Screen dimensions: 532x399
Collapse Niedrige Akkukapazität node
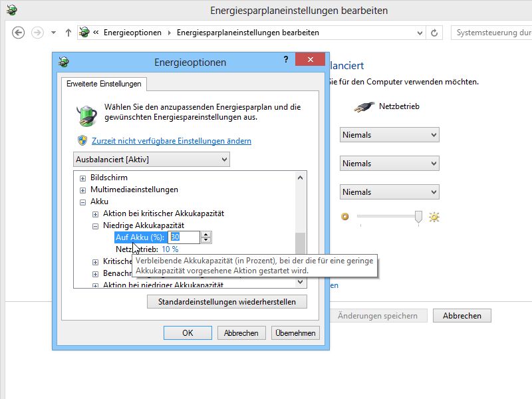[95, 226]
